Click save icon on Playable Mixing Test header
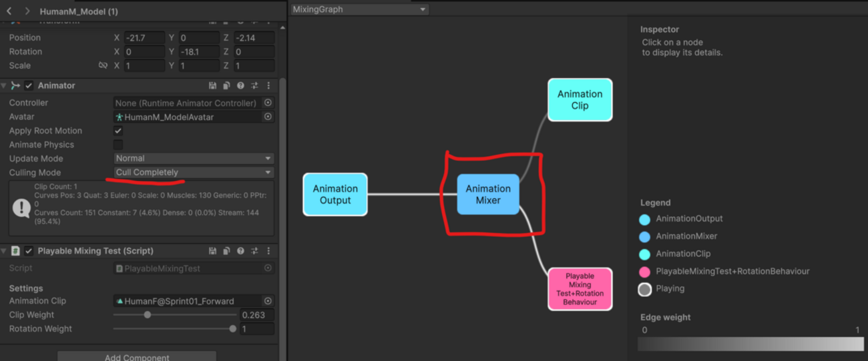Screen dimensions: 868x361 coord(212,251)
